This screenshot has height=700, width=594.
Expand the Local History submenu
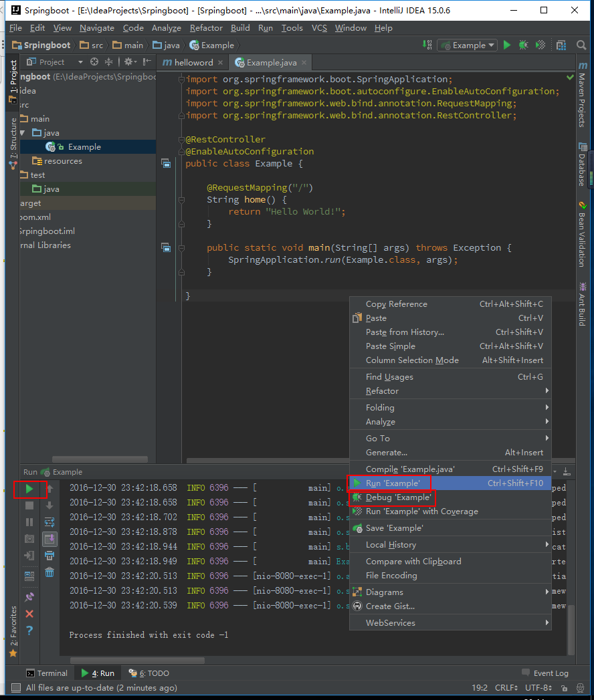pos(450,545)
